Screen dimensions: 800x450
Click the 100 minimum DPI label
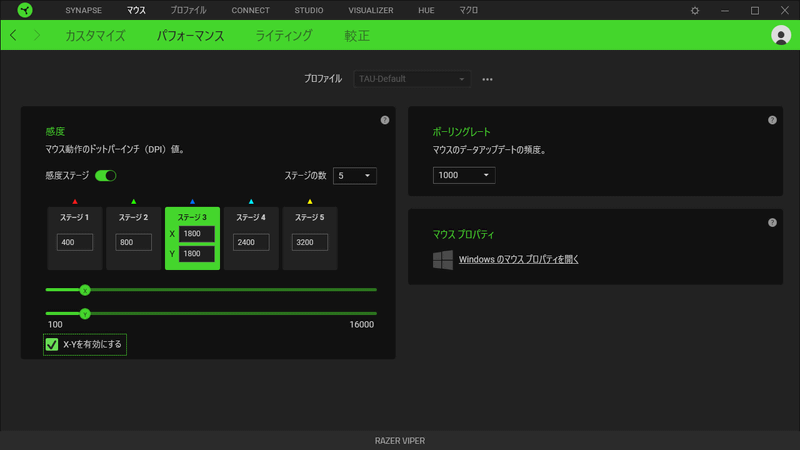pos(55,324)
